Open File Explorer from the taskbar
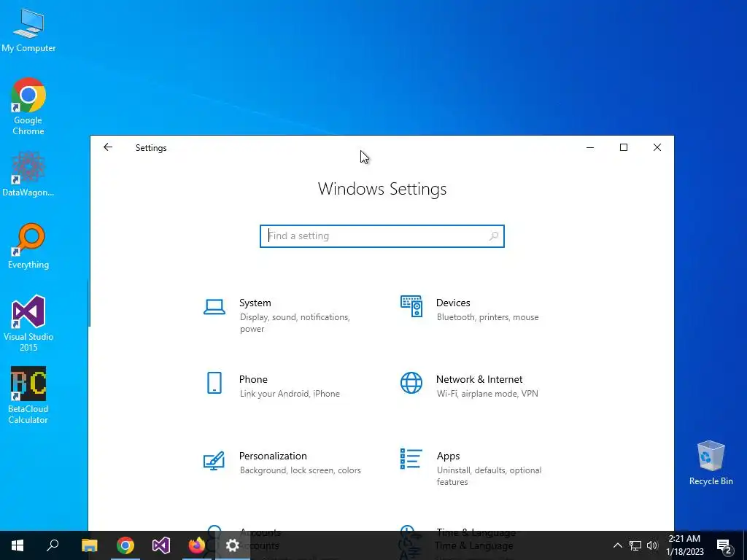The height and width of the screenshot is (560, 747). tap(89, 545)
